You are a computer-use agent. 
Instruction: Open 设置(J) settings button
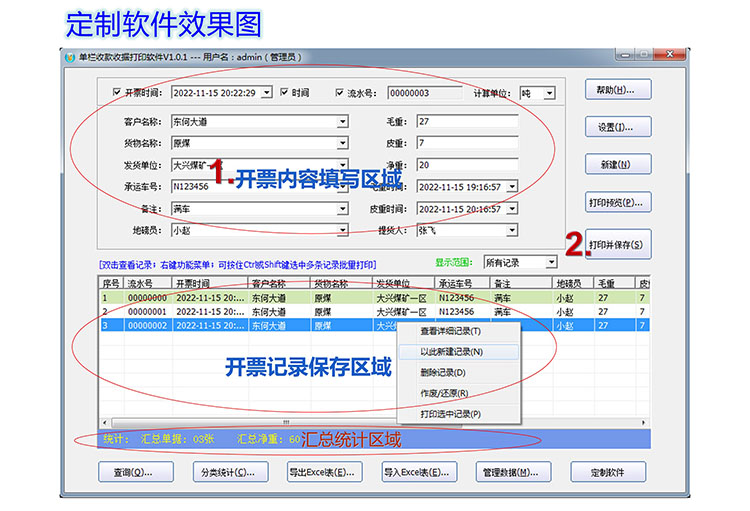[x=618, y=127]
